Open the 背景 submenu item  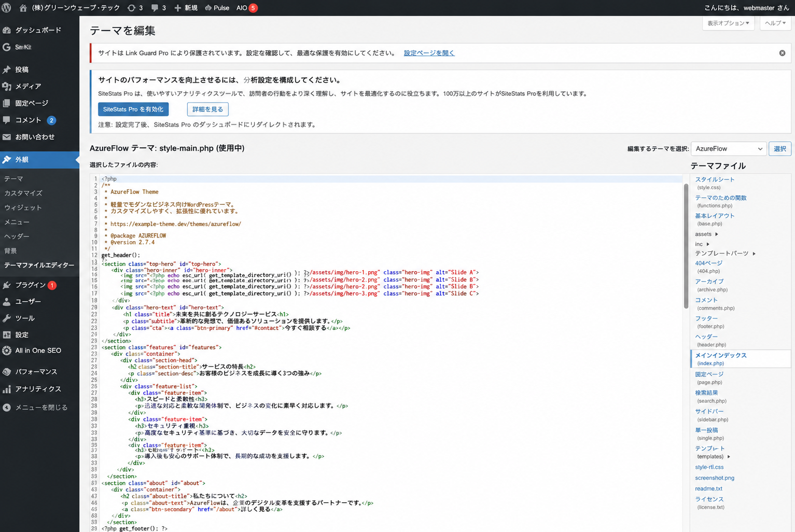pos(10,250)
